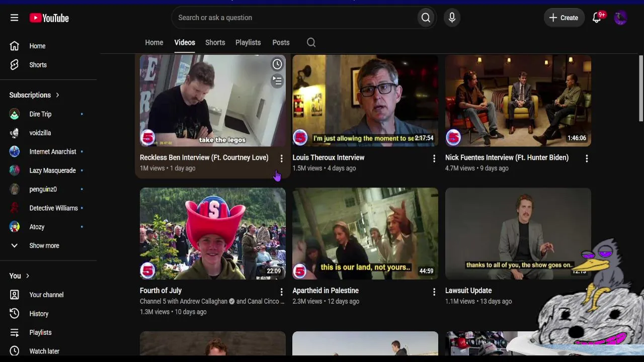This screenshot has width=644, height=362.
Task: Click the search input field
Action: [294, 18]
